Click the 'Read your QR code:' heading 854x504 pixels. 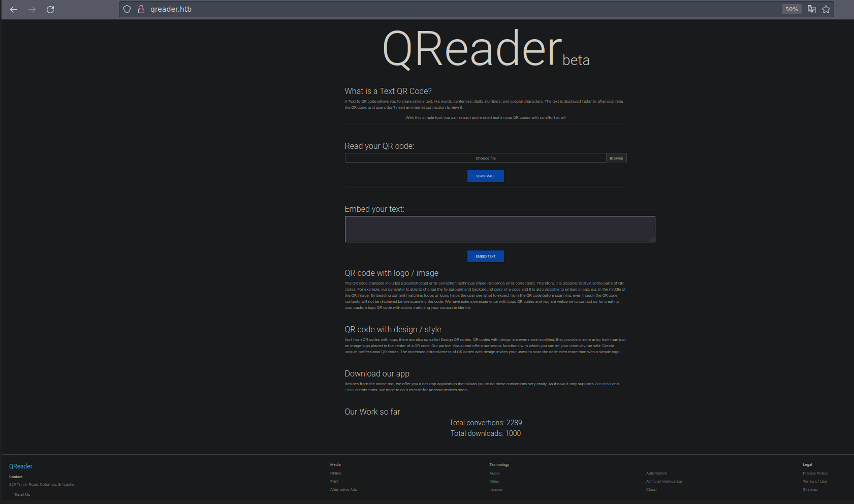(x=379, y=146)
